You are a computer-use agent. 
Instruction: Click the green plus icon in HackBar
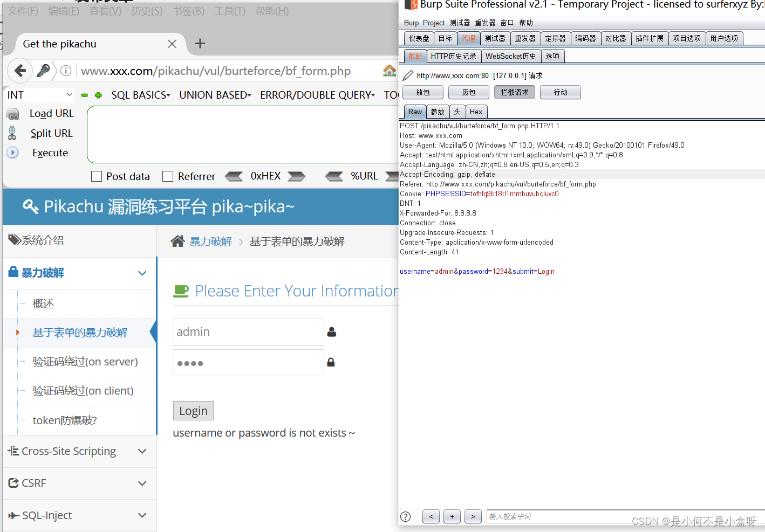click(98, 95)
